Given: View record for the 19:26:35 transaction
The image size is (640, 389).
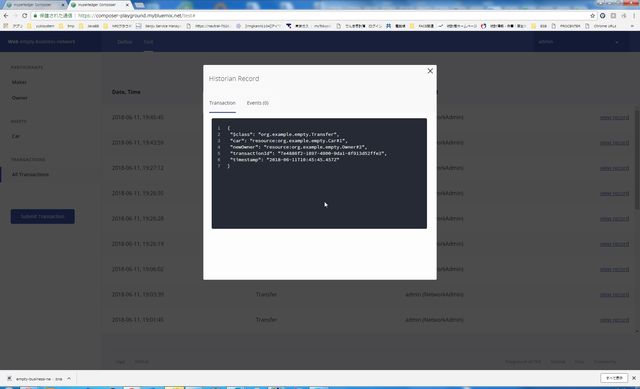Looking at the screenshot, I should [614, 193].
